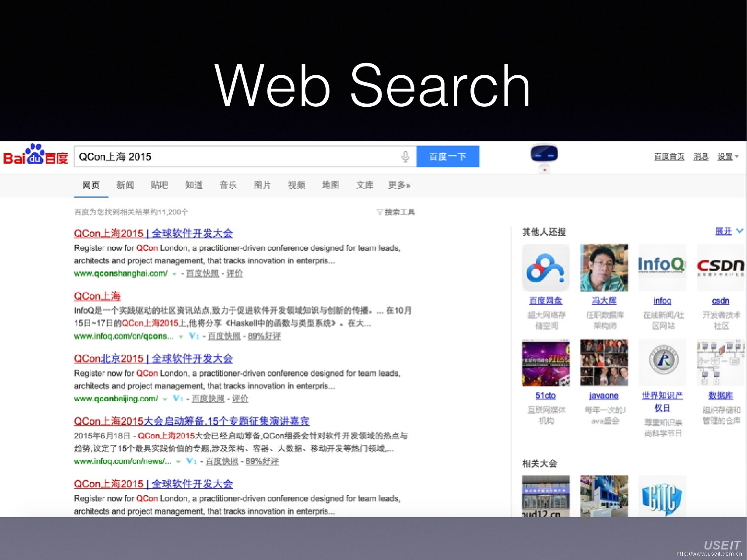747x560 pixels.
Task: Open the InfoQ logo thumbnail
Action: [662, 268]
